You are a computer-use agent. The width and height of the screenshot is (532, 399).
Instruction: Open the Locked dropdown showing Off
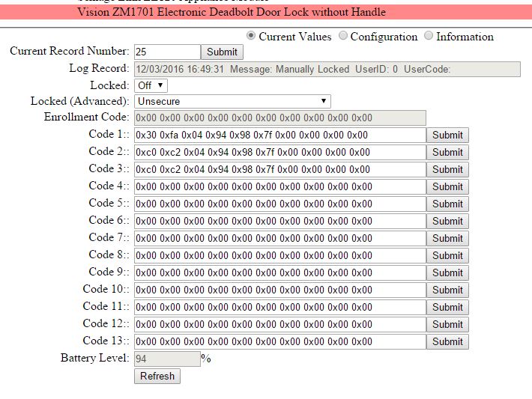151,85
